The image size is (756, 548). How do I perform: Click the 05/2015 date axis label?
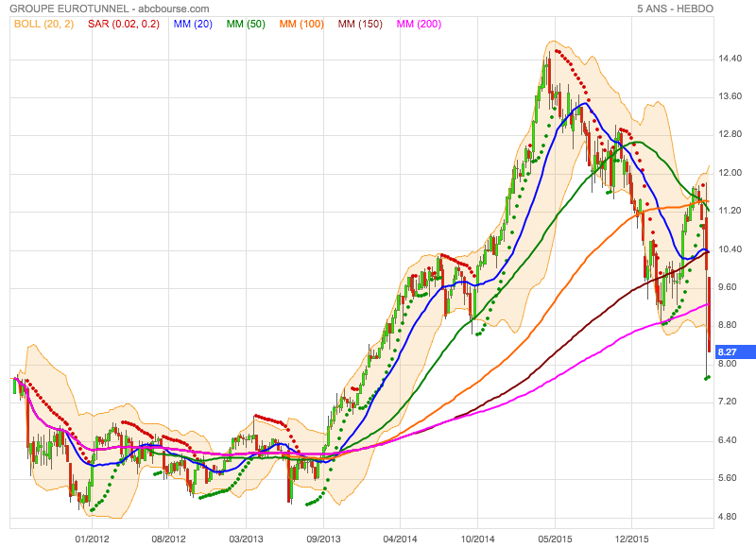pos(555,539)
